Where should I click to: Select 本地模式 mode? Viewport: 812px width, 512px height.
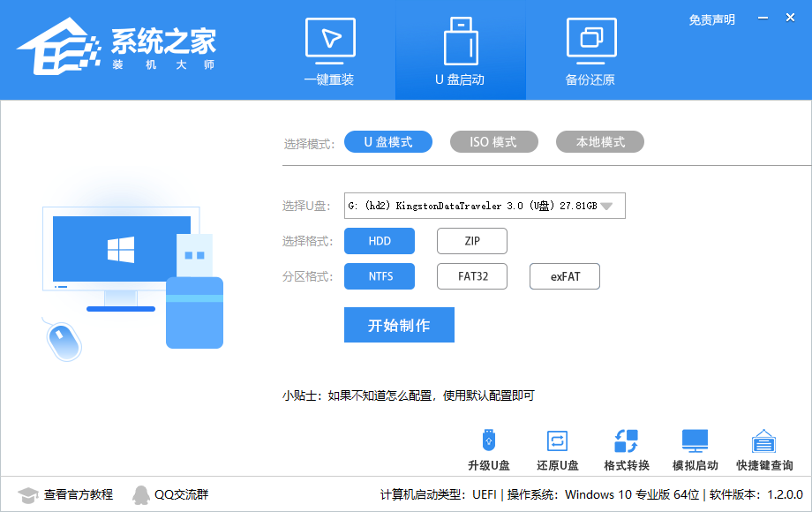tap(599, 141)
